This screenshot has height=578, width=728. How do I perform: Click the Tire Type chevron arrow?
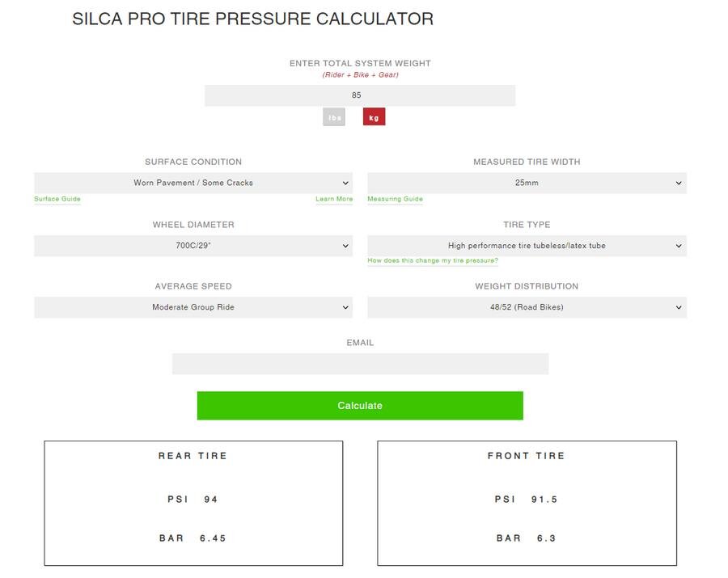tap(679, 246)
